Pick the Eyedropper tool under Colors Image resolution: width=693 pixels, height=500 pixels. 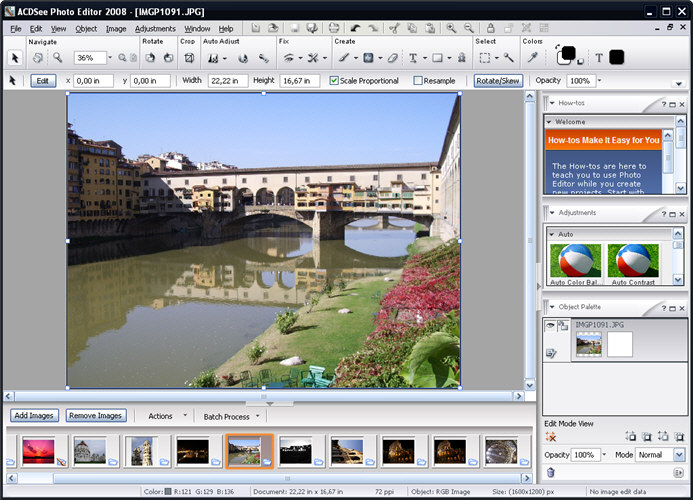tap(533, 57)
